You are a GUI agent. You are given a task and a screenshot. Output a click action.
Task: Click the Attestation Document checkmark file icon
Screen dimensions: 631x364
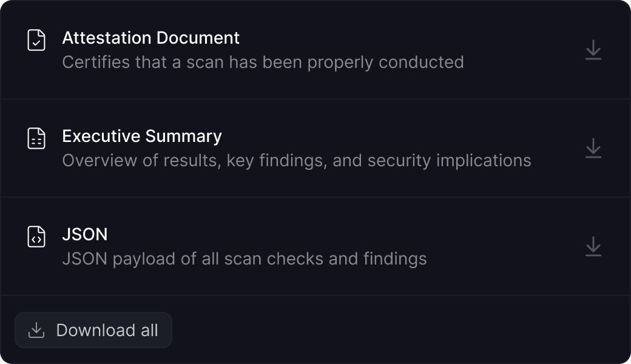[x=37, y=41]
